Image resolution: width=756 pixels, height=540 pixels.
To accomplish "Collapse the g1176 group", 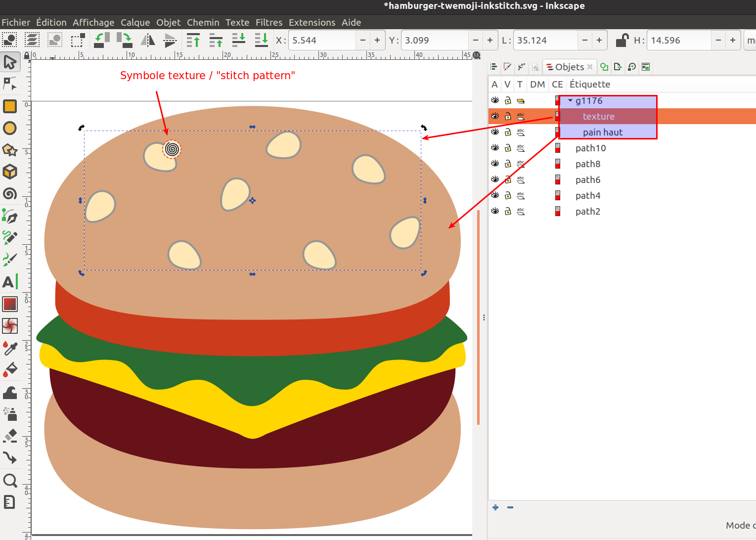I will pos(570,100).
